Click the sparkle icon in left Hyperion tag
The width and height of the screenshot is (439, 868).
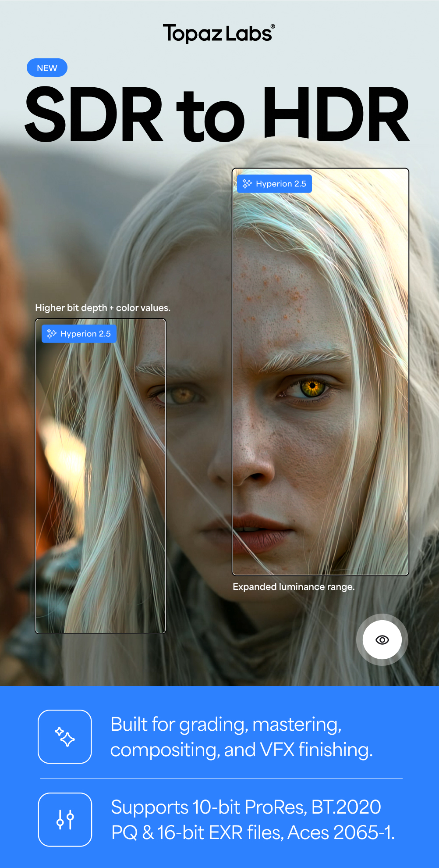pyautogui.click(x=52, y=334)
